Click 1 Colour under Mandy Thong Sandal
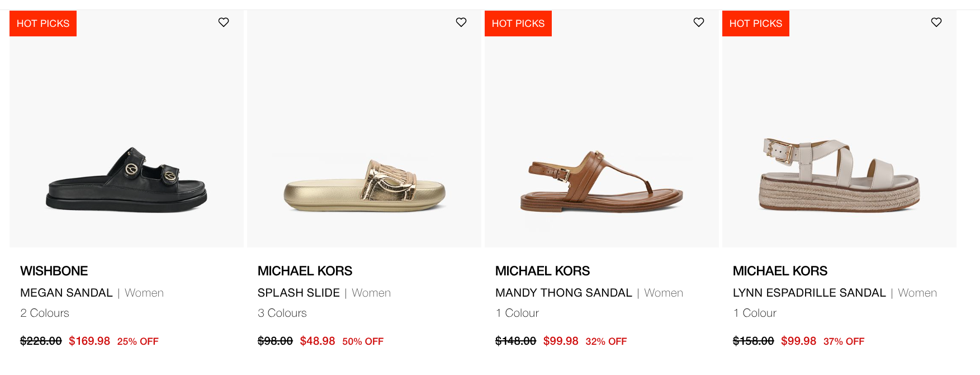 517,313
